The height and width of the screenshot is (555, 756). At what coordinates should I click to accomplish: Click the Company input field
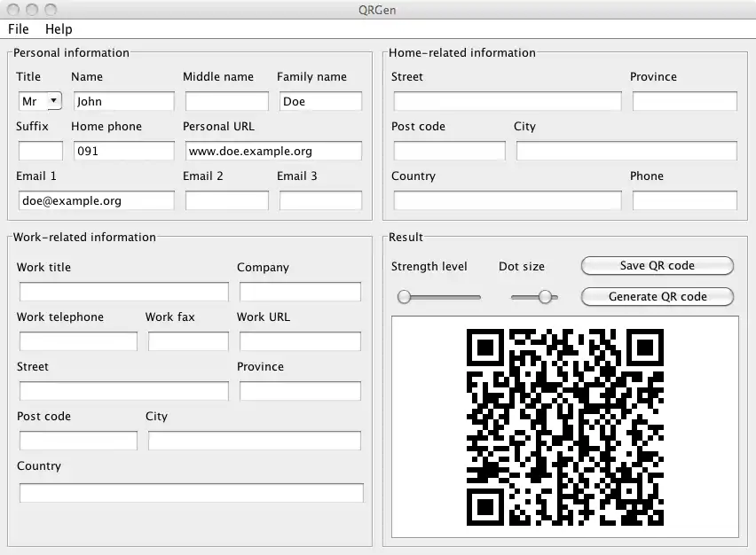point(300,292)
